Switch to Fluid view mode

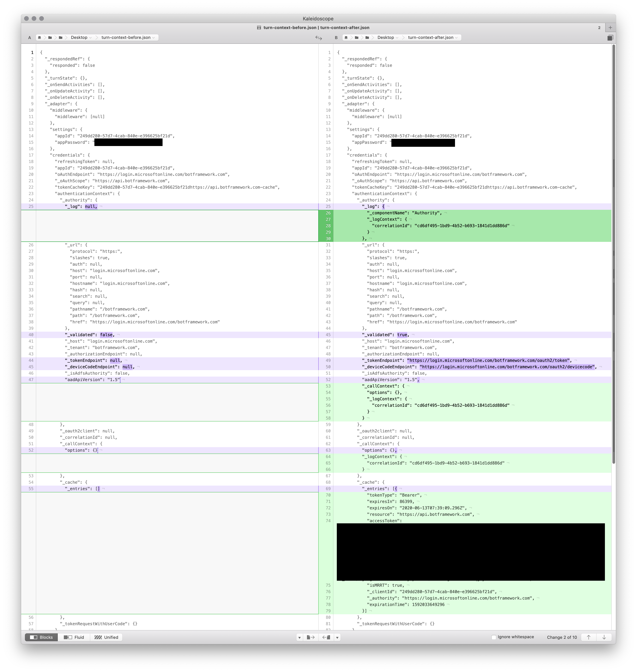pyautogui.click(x=74, y=637)
